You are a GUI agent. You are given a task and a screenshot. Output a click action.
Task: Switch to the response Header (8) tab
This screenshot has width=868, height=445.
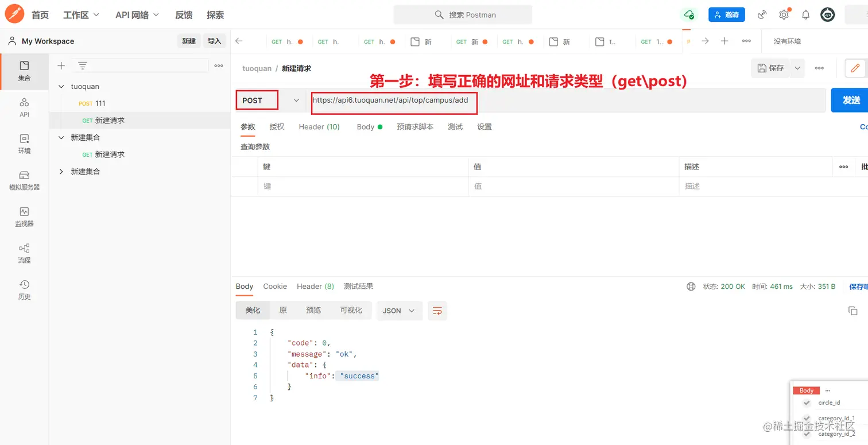click(x=315, y=286)
